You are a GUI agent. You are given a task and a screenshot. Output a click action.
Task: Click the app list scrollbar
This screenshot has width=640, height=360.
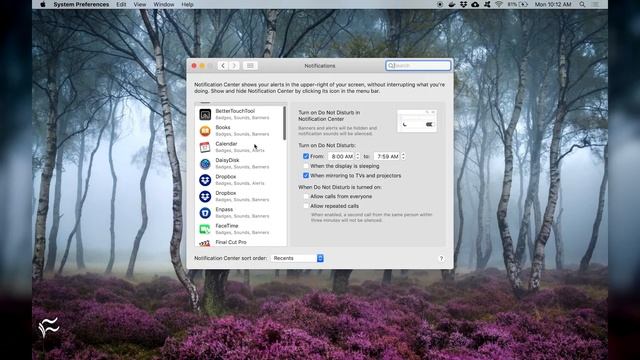pos(284,123)
